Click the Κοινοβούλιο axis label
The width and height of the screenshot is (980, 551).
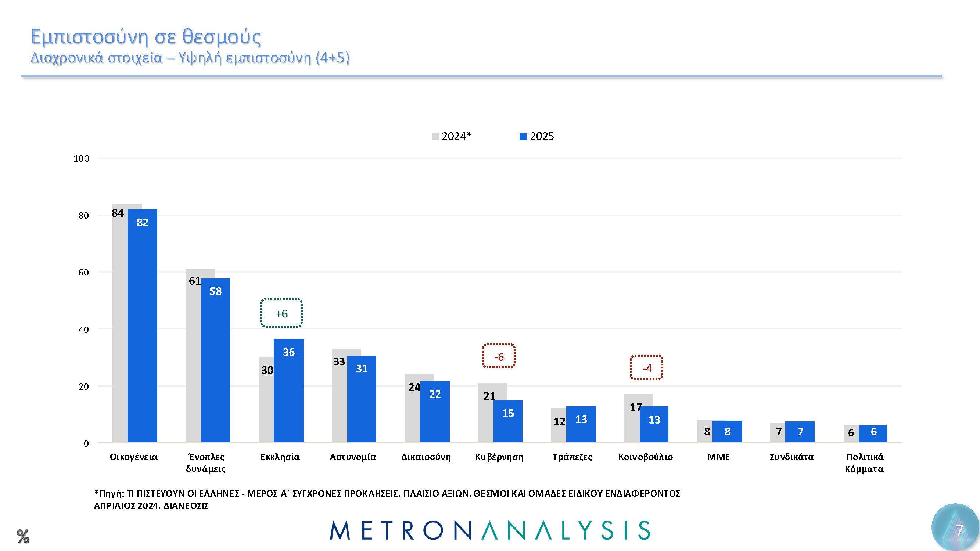click(x=645, y=457)
